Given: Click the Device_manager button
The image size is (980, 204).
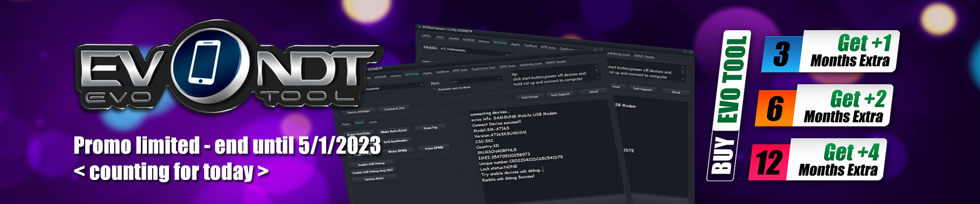Looking at the screenshot, I should [358, 112].
